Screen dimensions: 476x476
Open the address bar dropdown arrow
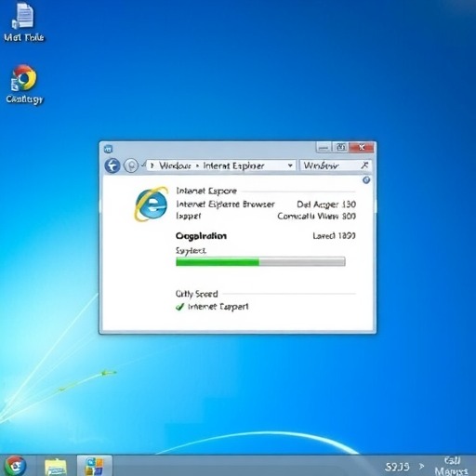pos(290,165)
